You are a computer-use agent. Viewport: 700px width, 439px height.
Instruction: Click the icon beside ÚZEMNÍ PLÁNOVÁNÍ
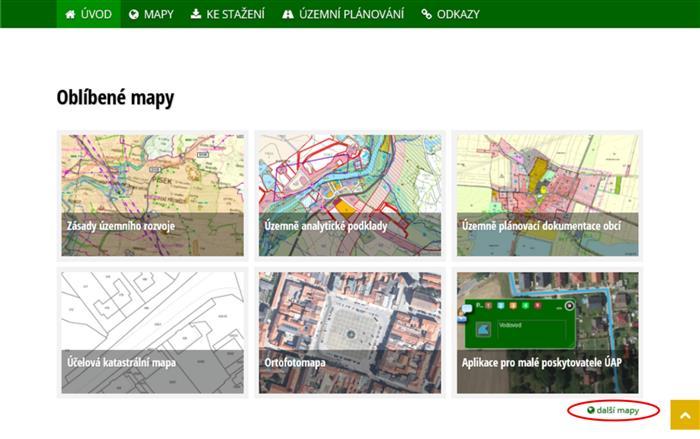click(288, 14)
